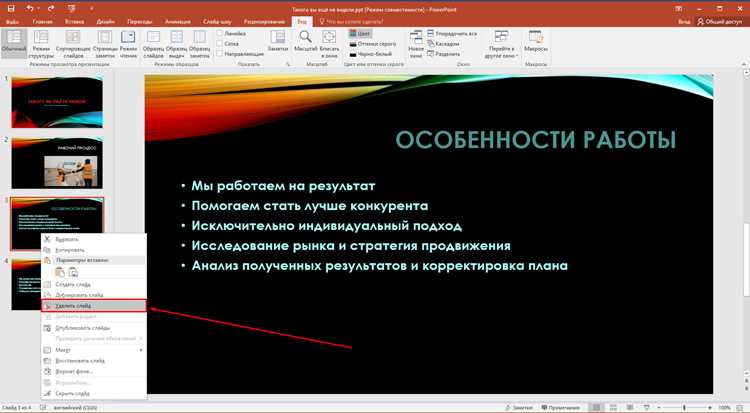Image resolution: width=750 pixels, height=413 pixels.
Task: Open Slide Master (Образец слайдов)
Action: coord(154,44)
